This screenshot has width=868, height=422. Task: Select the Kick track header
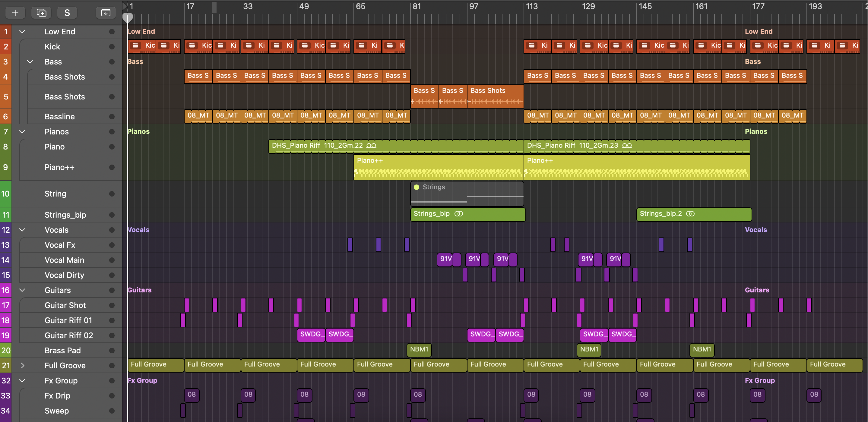click(x=71, y=47)
